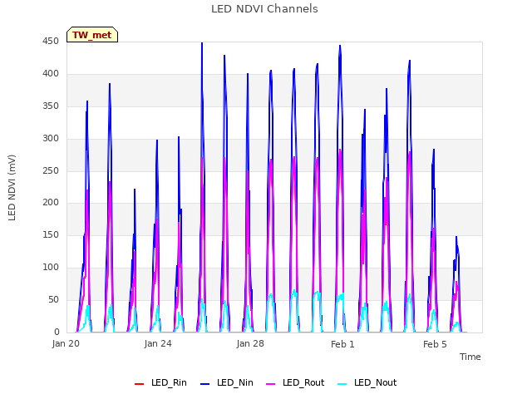Toggle the LED_Rin legend entry
Viewport: 532px width, 399px height.
(160, 383)
